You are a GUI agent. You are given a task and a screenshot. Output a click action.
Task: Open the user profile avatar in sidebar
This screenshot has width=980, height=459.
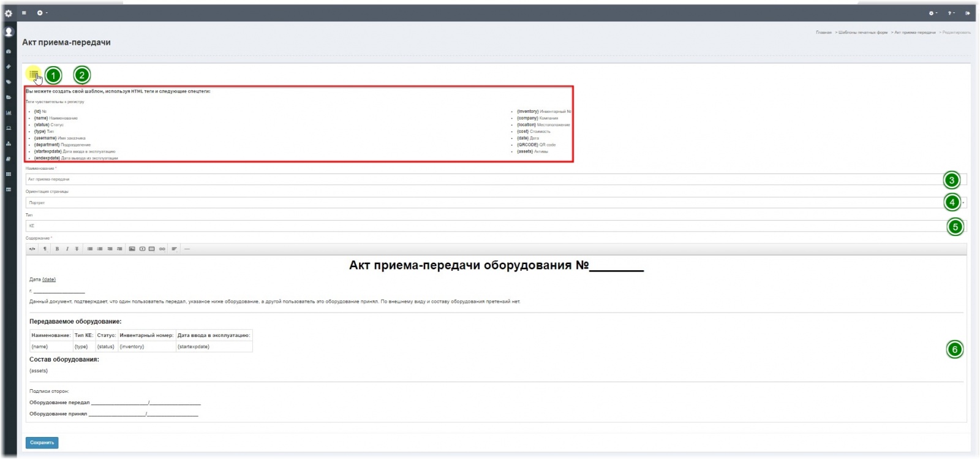[9, 32]
